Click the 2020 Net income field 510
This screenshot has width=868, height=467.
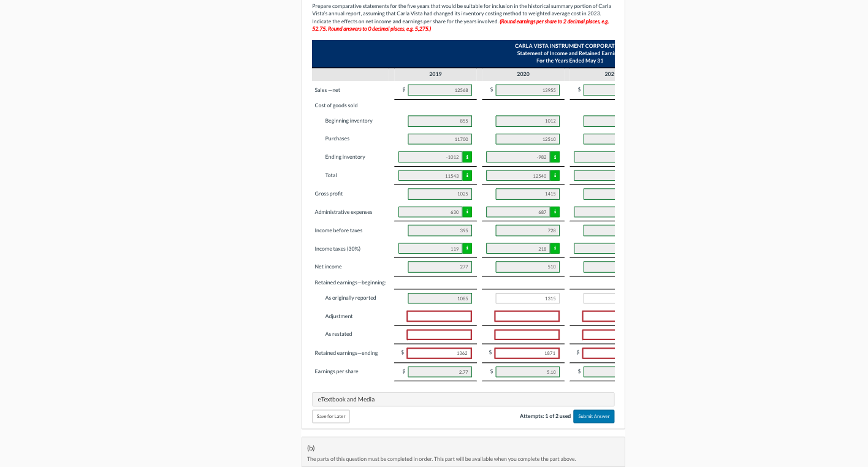[527, 267]
